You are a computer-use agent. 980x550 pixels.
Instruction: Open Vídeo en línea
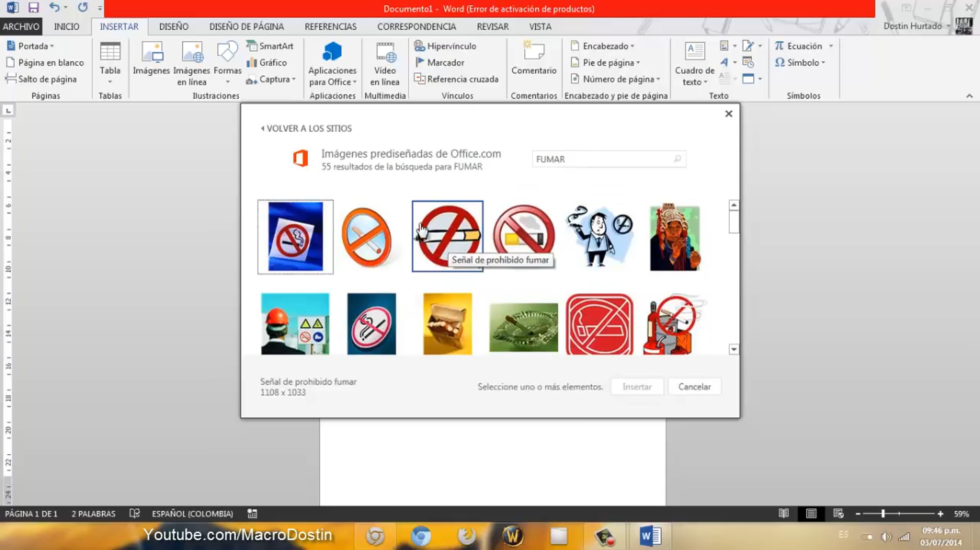tap(385, 64)
